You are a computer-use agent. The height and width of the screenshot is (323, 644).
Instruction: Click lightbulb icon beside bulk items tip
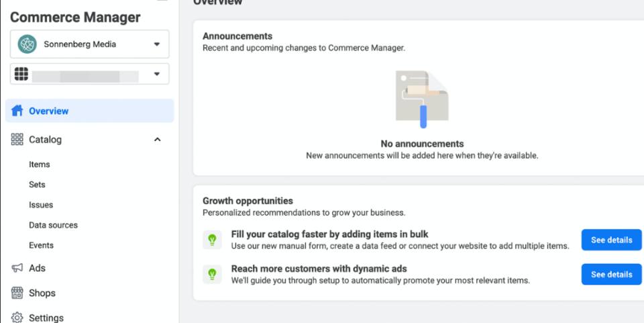coord(213,240)
